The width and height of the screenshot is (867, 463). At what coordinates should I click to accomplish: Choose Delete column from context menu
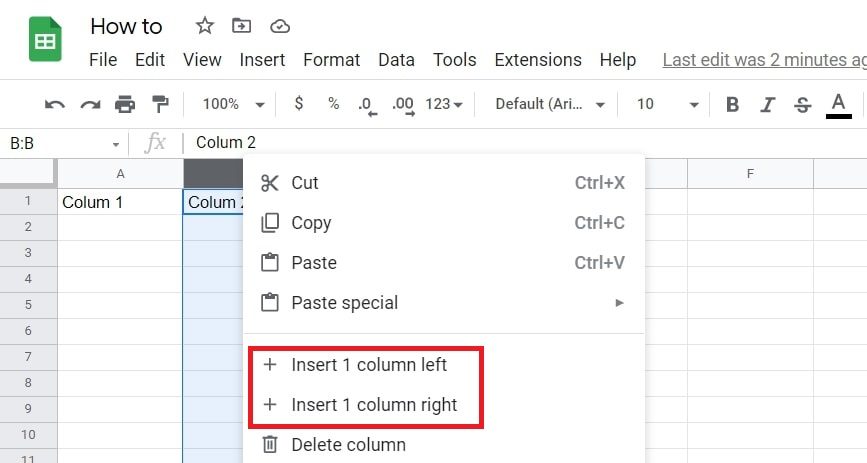click(x=348, y=445)
